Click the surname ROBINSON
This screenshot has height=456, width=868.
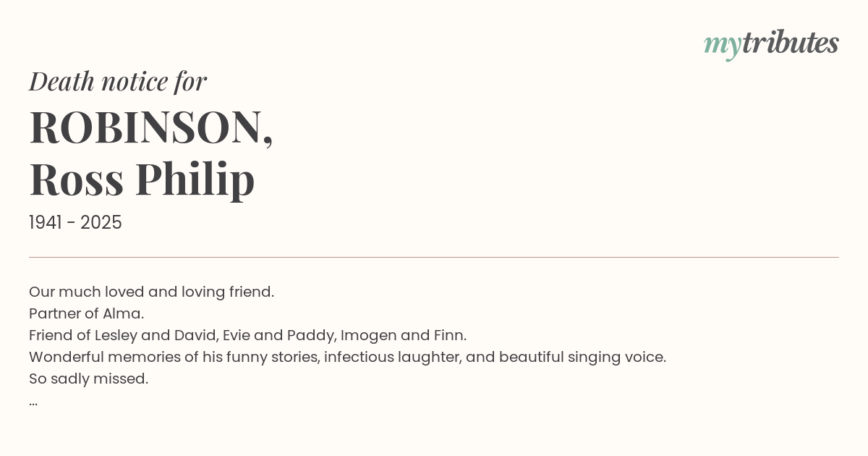point(147,127)
